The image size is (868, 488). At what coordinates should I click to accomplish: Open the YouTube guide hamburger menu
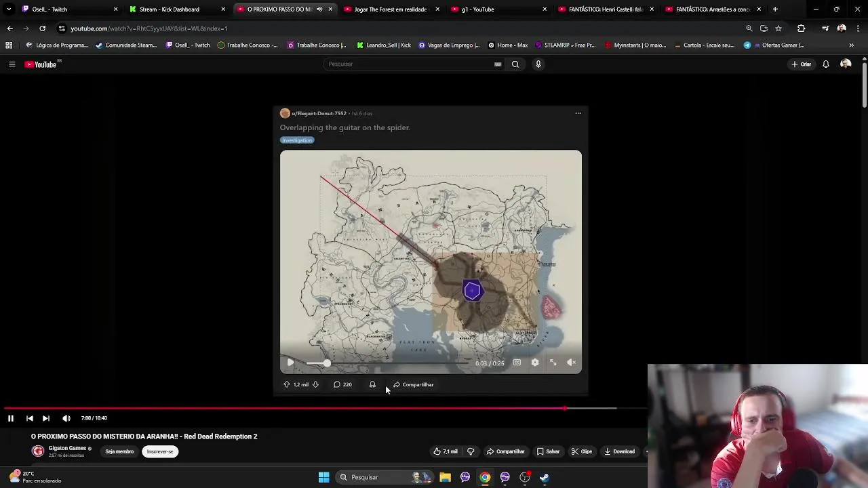[12, 64]
